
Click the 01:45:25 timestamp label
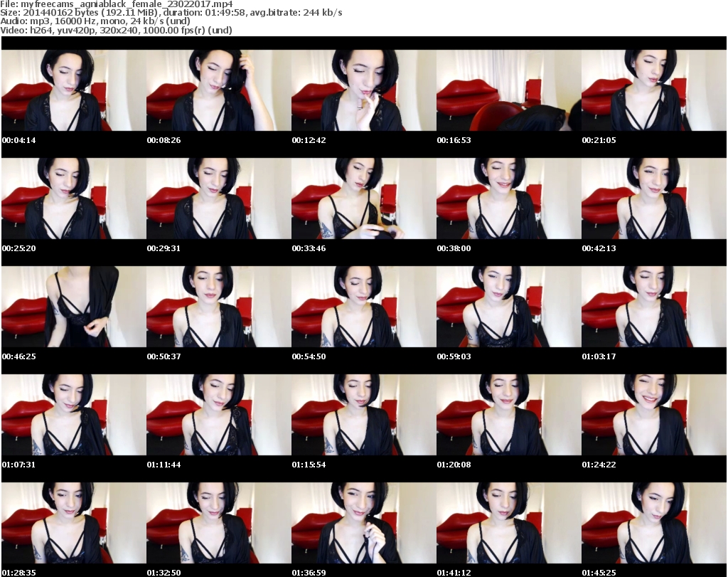pos(599,573)
